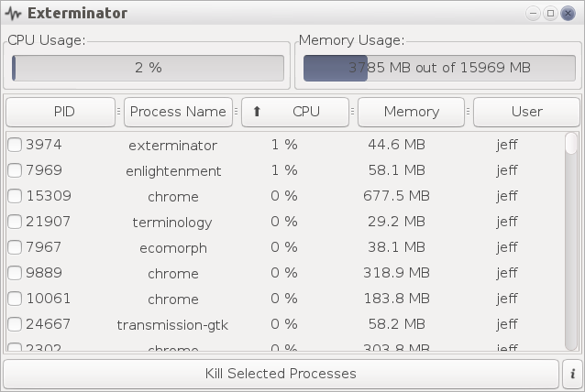Screen dimensions: 585x392
Task: Maximize the Exterminator window
Action: [x=550, y=14]
